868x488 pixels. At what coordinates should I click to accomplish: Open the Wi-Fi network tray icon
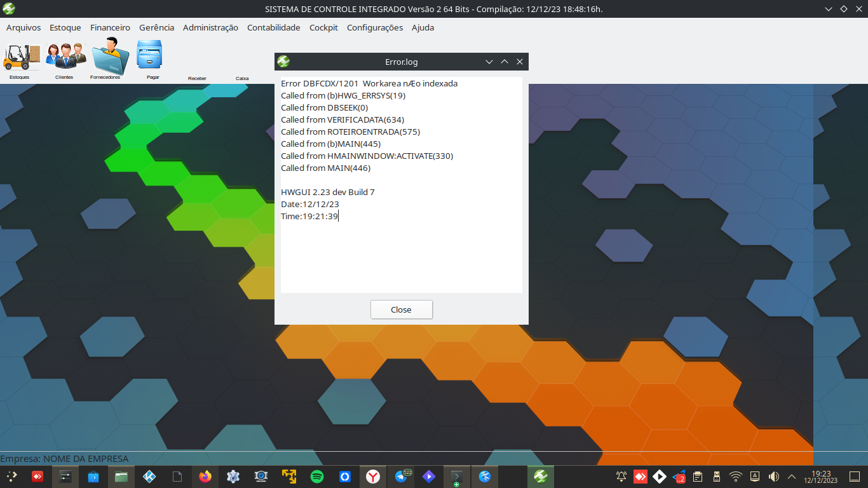[x=736, y=476]
